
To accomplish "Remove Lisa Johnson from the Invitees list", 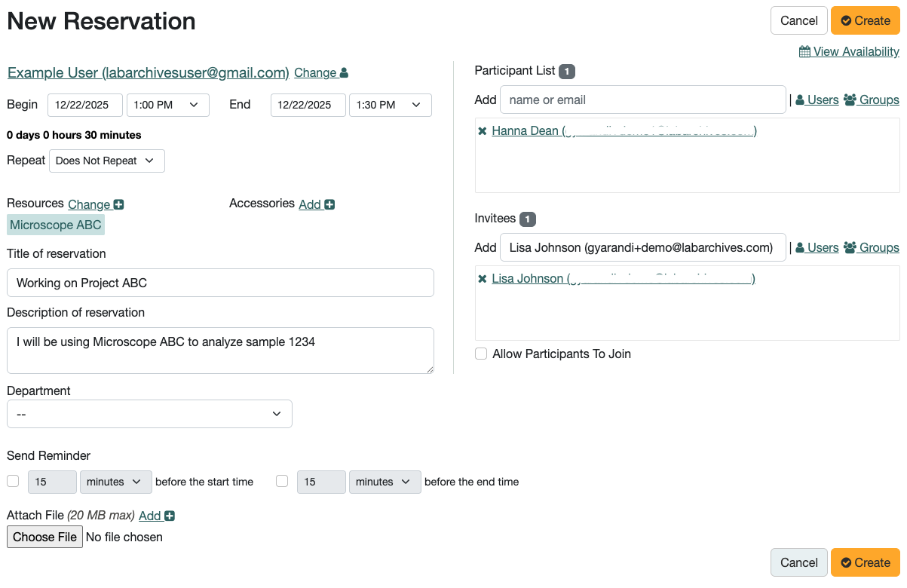I will pyautogui.click(x=482, y=278).
